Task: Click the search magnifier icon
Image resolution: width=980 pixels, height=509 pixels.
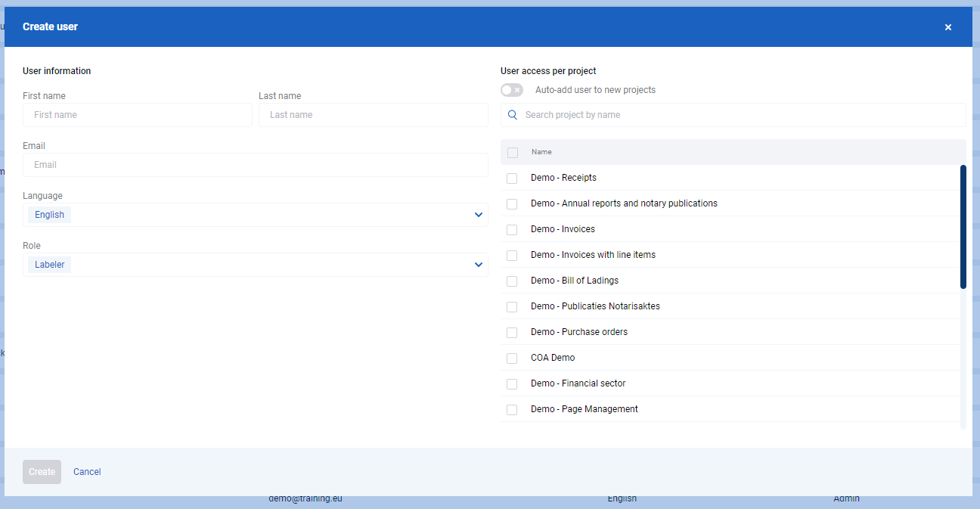Action: click(x=513, y=115)
